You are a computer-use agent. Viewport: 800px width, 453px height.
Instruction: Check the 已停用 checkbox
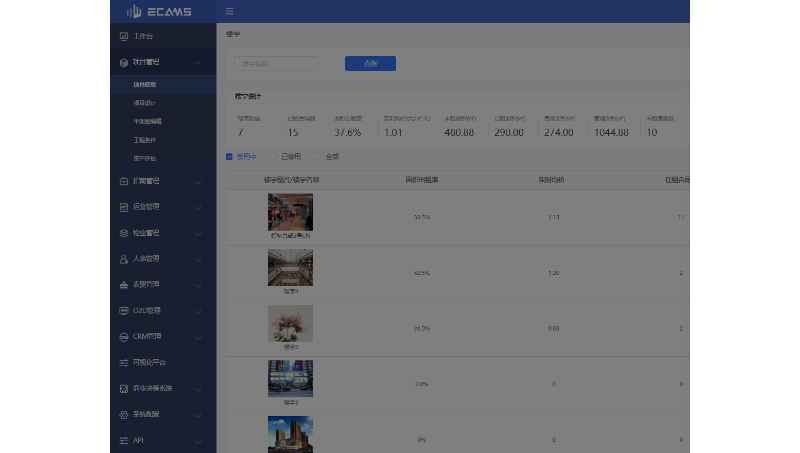pos(273,156)
